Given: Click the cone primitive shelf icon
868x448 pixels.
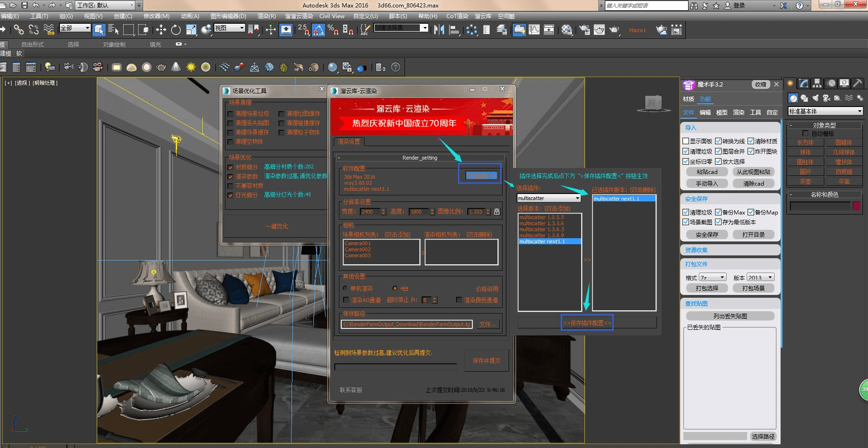Looking at the screenshot, I should pos(176,67).
